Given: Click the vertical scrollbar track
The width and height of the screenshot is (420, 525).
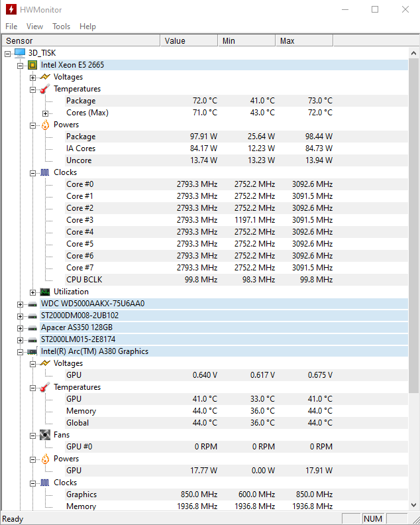Looking at the screenshot, I should [414, 331].
